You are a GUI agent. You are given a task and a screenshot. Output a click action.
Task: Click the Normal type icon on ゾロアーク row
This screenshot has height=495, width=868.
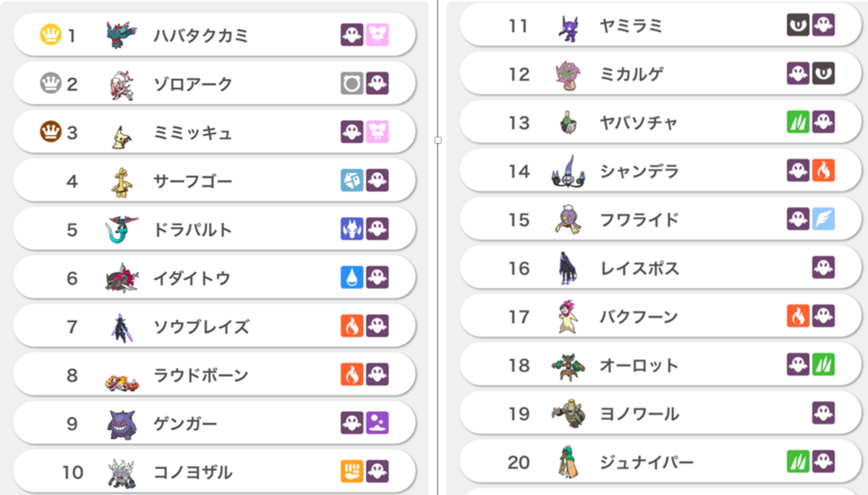pos(352,83)
